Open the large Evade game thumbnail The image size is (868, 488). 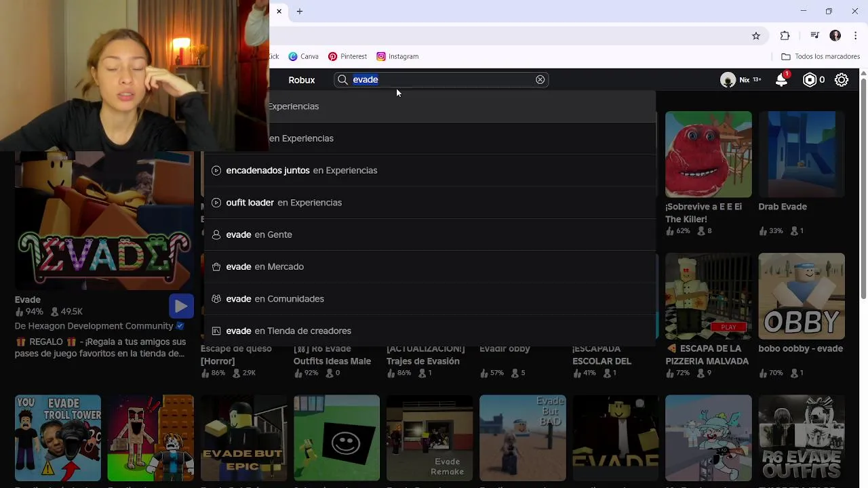(x=104, y=221)
